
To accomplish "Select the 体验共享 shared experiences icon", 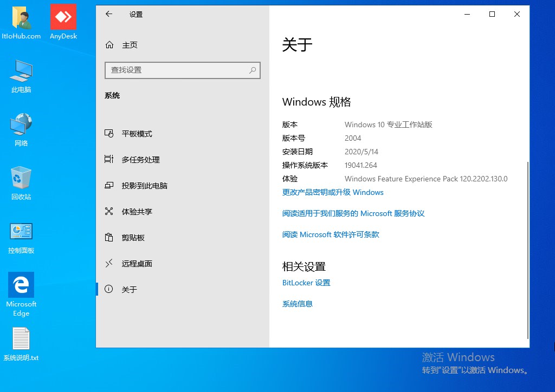I will (109, 211).
